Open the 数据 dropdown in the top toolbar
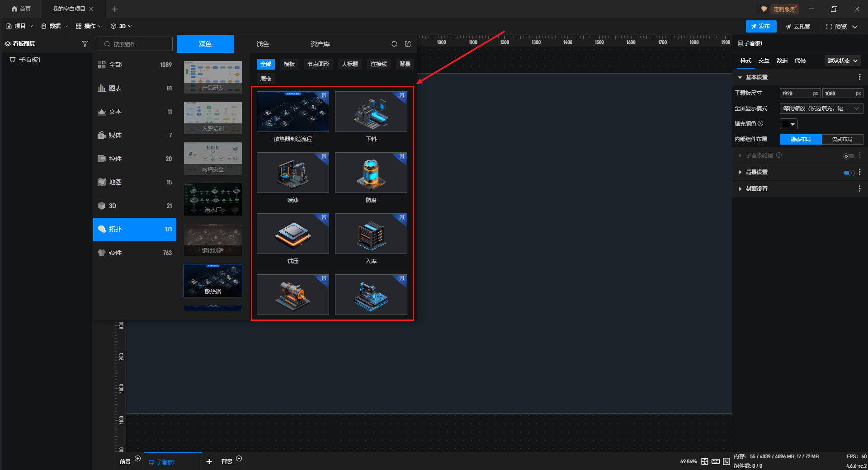This screenshot has width=868, height=470. point(54,26)
